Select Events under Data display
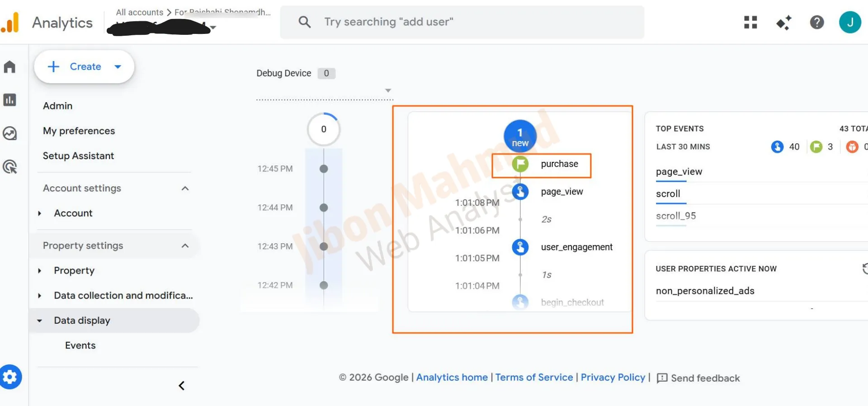868x406 pixels. 80,345
